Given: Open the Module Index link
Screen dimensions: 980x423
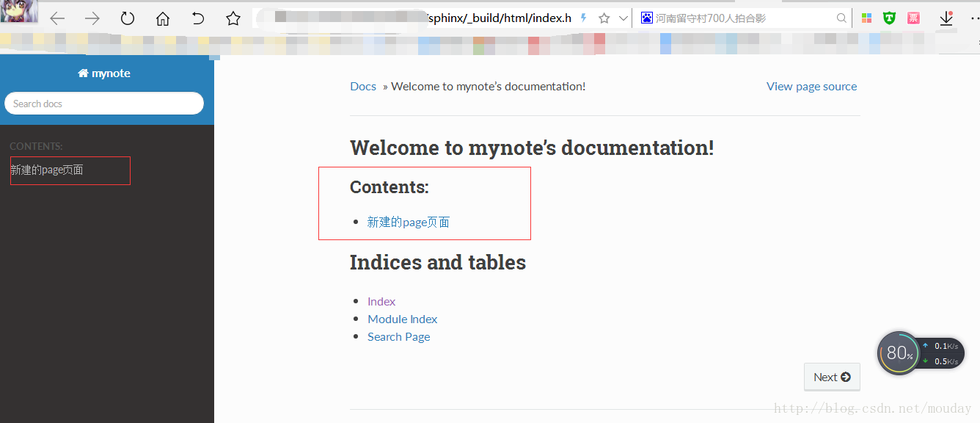Looking at the screenshot, I should coord(403,319).
